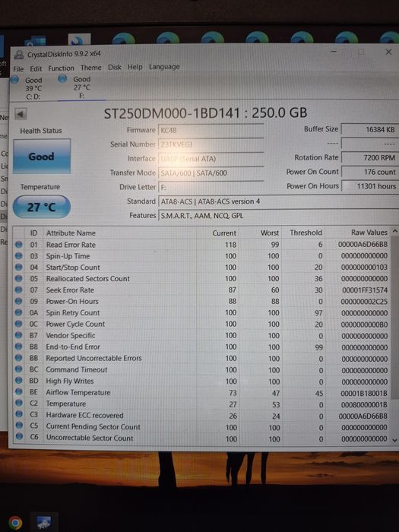Click the status dot for Airflow Temperature
This screenshot has width=399, height=532.
[19, 392]
